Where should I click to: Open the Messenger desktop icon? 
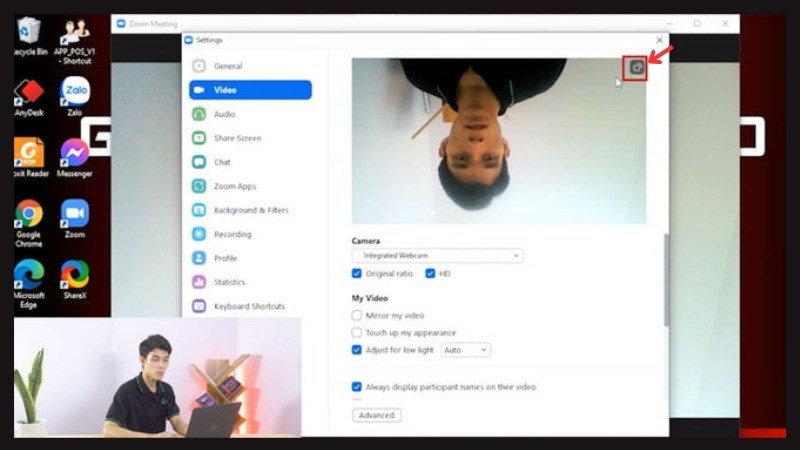tap(75, 153)
